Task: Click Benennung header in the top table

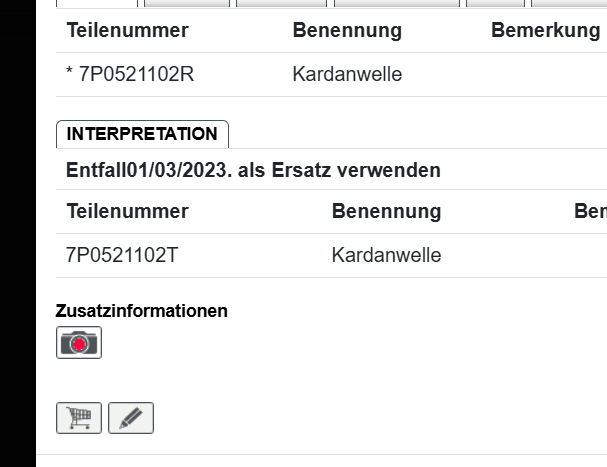Action: [x=347, y=30]
